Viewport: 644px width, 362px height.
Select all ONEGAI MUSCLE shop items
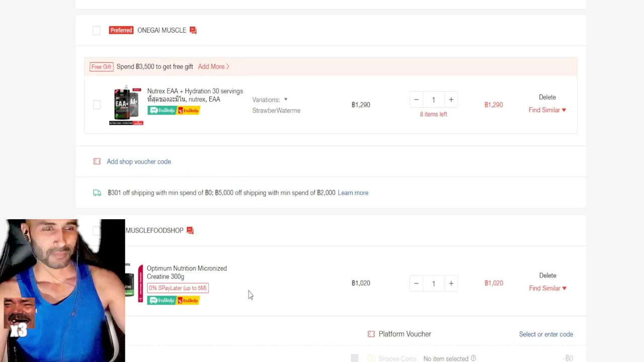tap(97, 31)
